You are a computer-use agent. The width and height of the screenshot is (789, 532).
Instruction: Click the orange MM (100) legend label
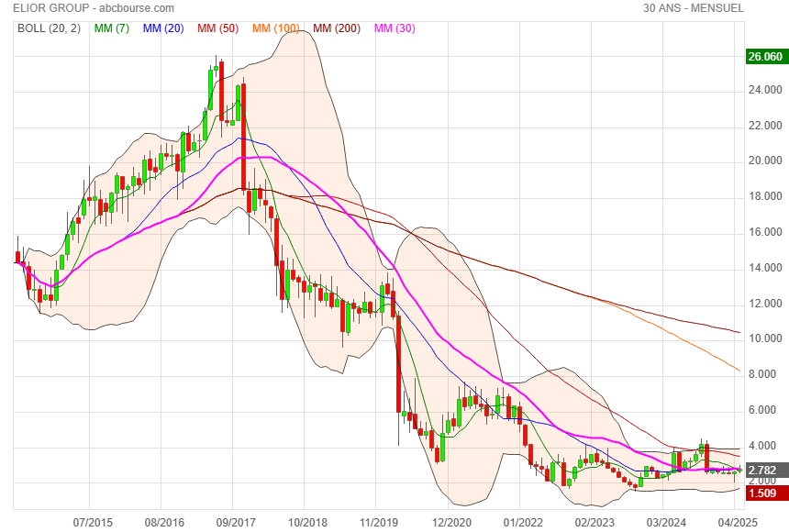point(276,28)
